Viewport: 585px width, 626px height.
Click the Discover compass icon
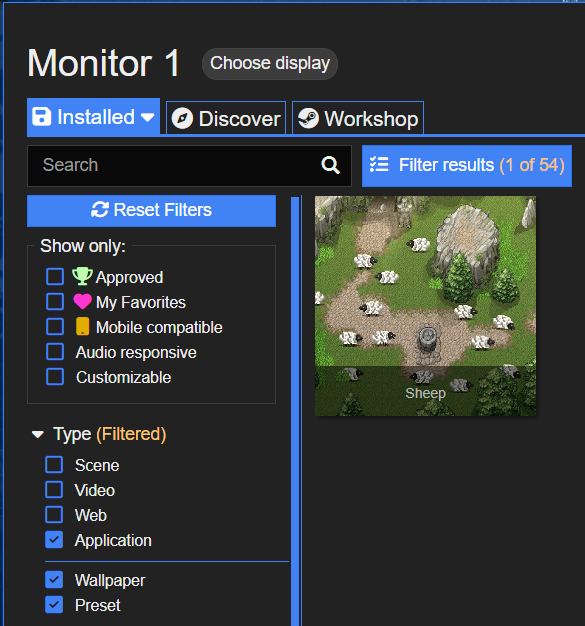click(x=182, y=119)
